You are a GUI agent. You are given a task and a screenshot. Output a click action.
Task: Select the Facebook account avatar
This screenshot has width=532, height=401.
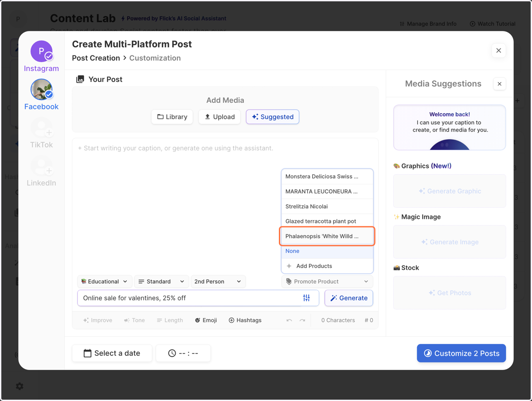(42, 90)
